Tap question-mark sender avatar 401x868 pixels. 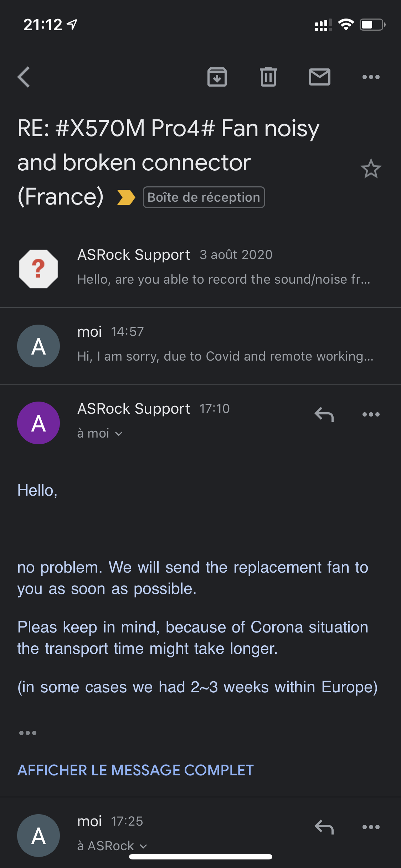pos(38,269)
